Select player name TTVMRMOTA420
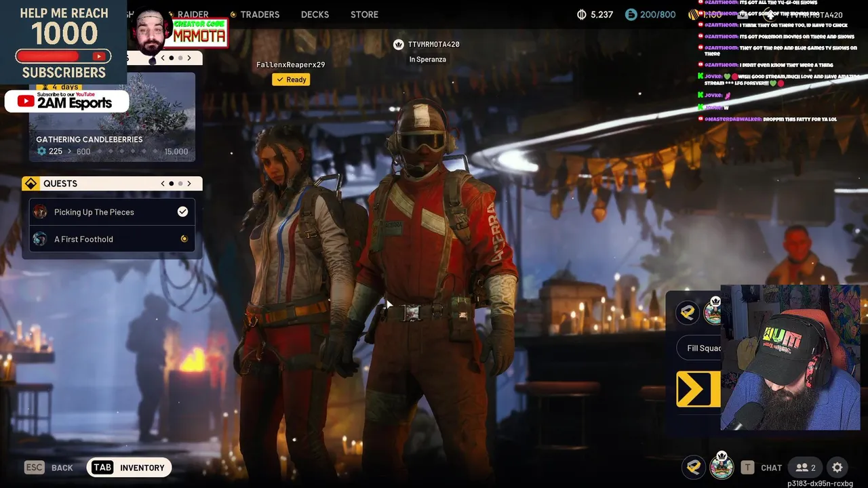 click(x=434, y=44)
